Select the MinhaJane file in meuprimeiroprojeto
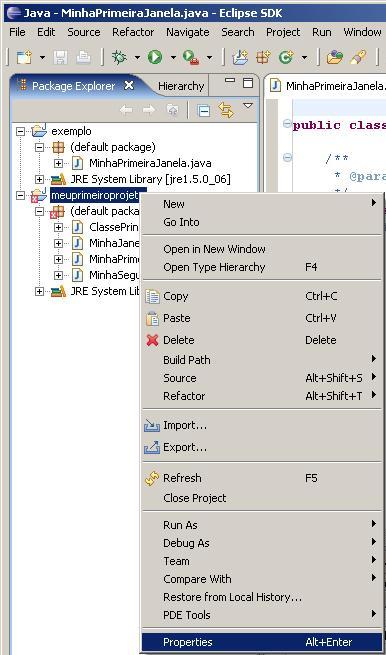Viewport: 386px width, 655px height. click(x=114, y=243)
